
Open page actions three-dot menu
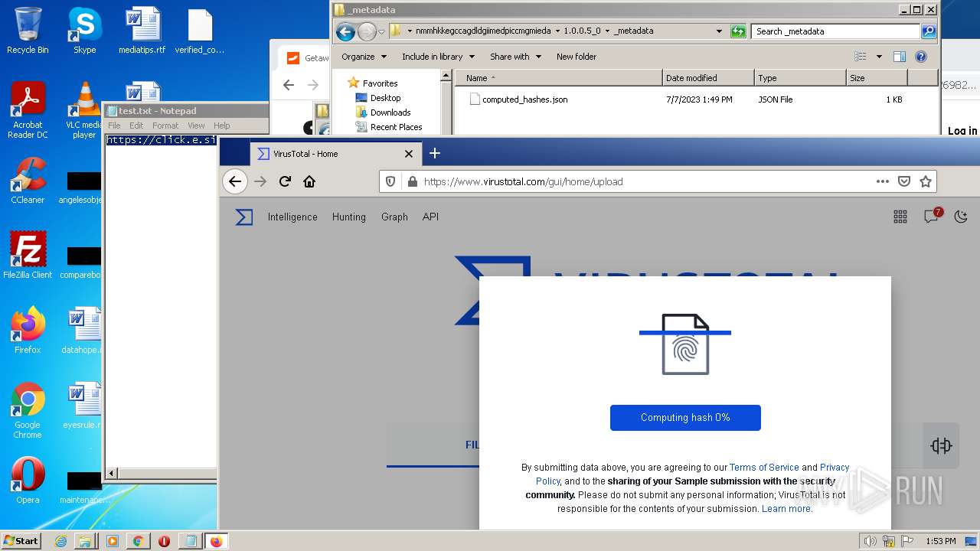[883, 181]
